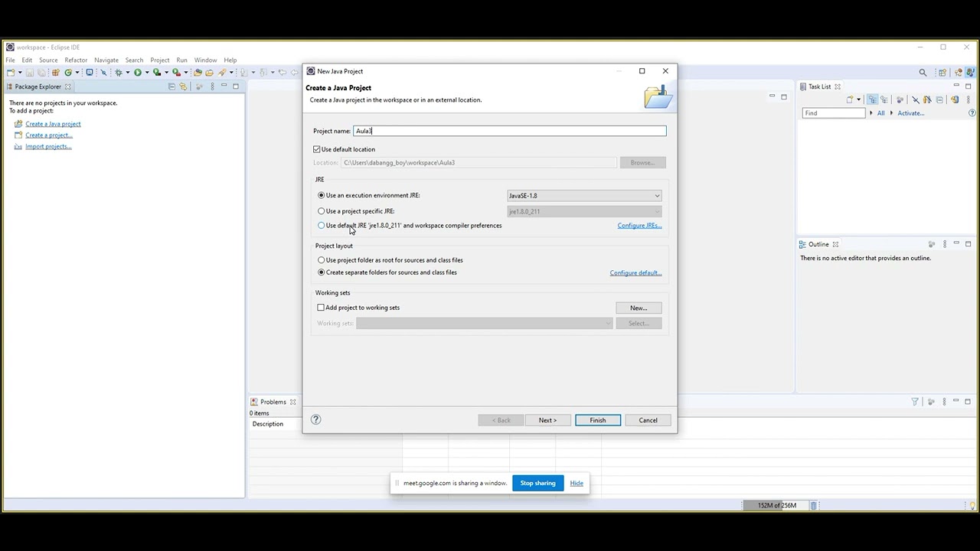
Task: Open the Window menu
Action: click(205, 60)
